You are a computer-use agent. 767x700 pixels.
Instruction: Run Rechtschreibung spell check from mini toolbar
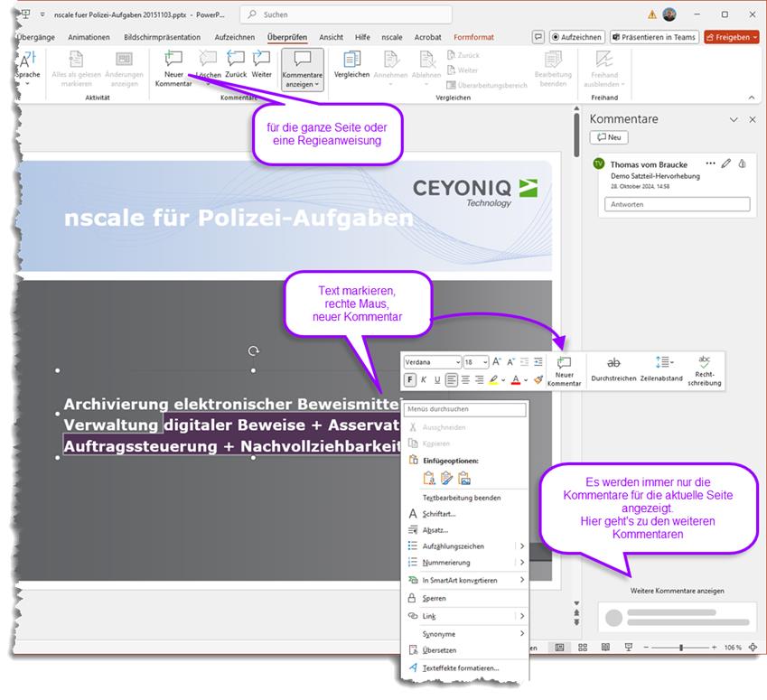click(705, 371)
